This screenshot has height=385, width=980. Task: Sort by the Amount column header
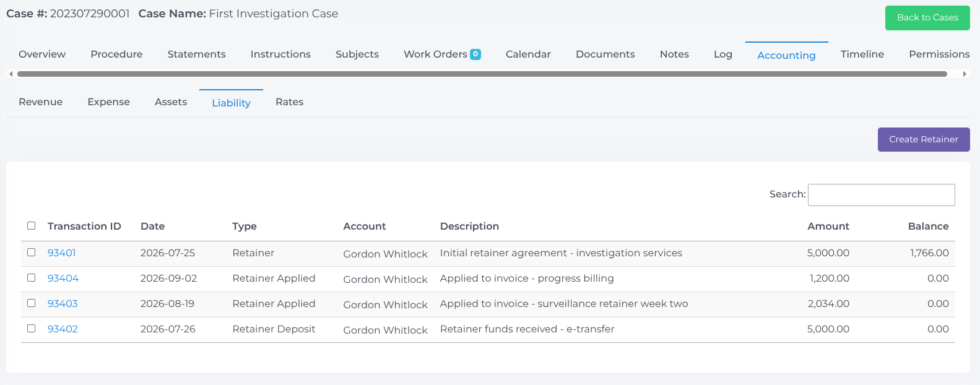828,227
